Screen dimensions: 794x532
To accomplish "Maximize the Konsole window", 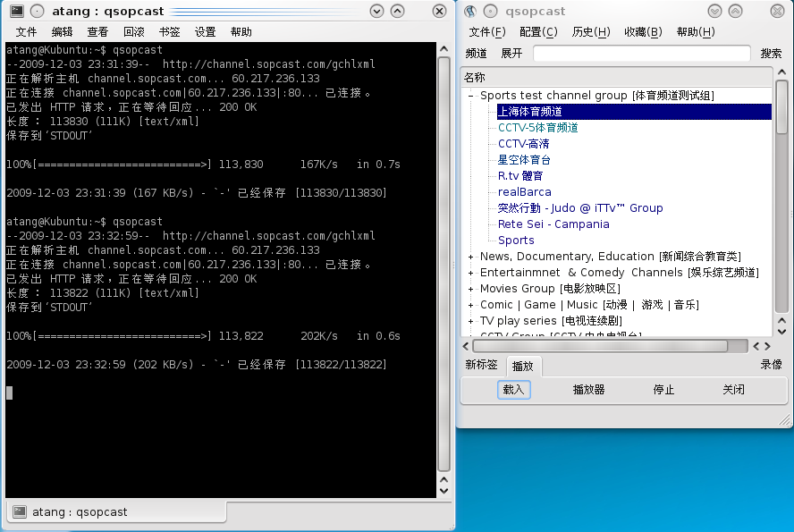I will [x=398, y=11].
